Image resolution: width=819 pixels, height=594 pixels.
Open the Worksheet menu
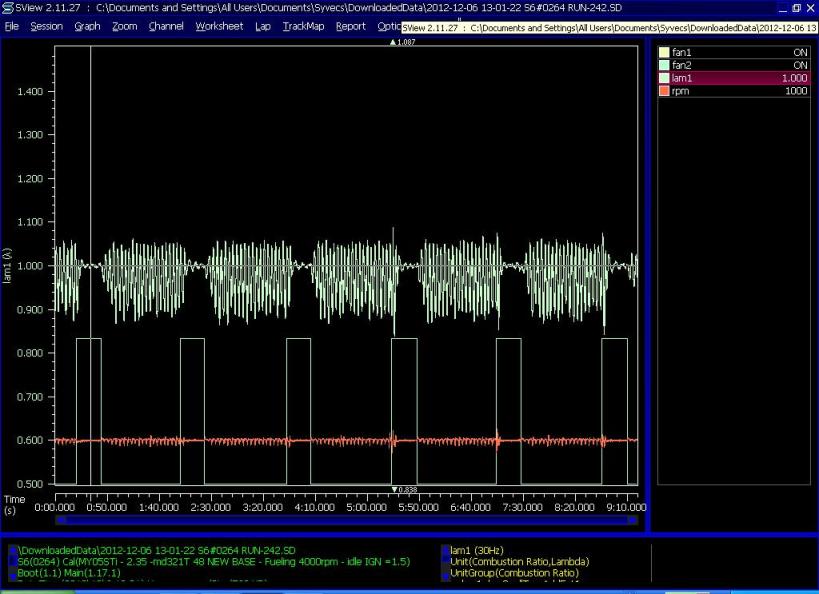pos(219,26)
